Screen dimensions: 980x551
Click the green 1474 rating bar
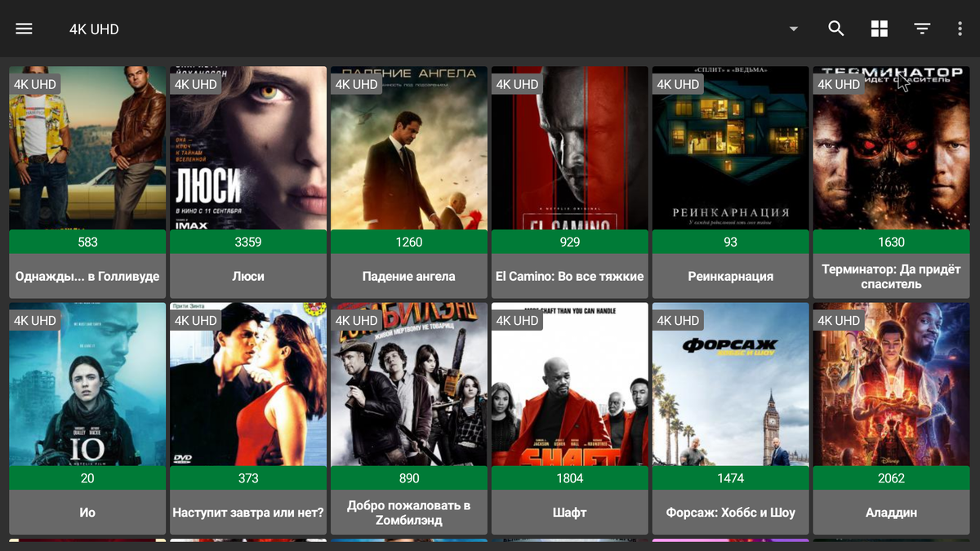[731, 478]
